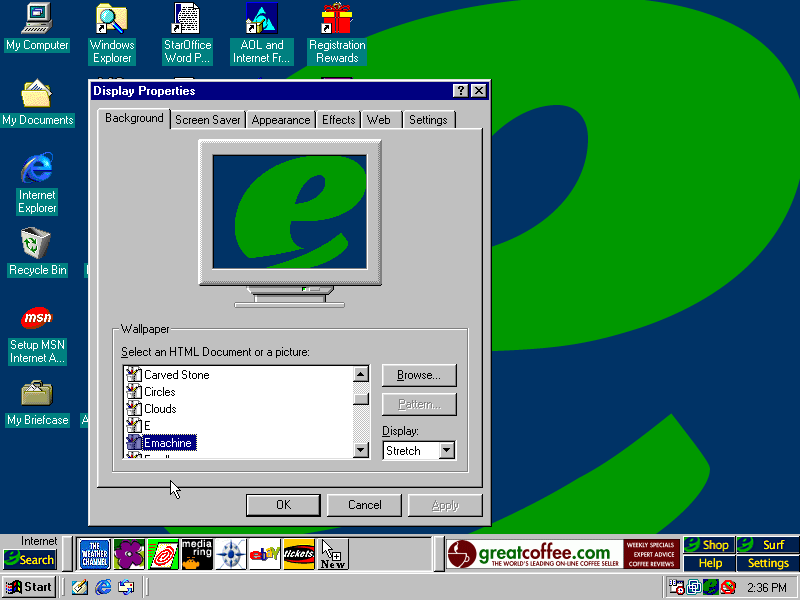800x600 pixels.
Task: Open The Weather Channel toolbar icon
Action: click(x=95, y=554)
